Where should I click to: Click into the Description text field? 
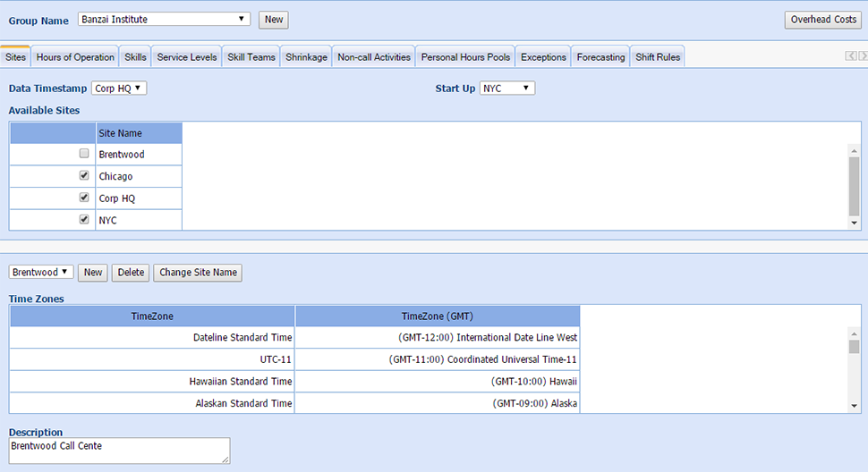(x=119, y=451)
